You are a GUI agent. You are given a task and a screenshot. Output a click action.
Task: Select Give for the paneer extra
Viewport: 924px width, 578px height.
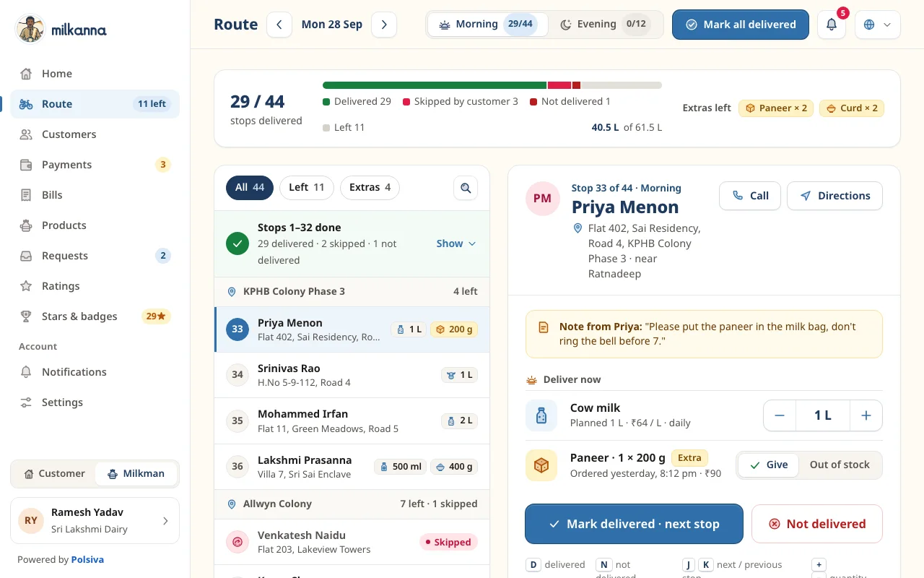pyautogui.click(x=768, y=465)
